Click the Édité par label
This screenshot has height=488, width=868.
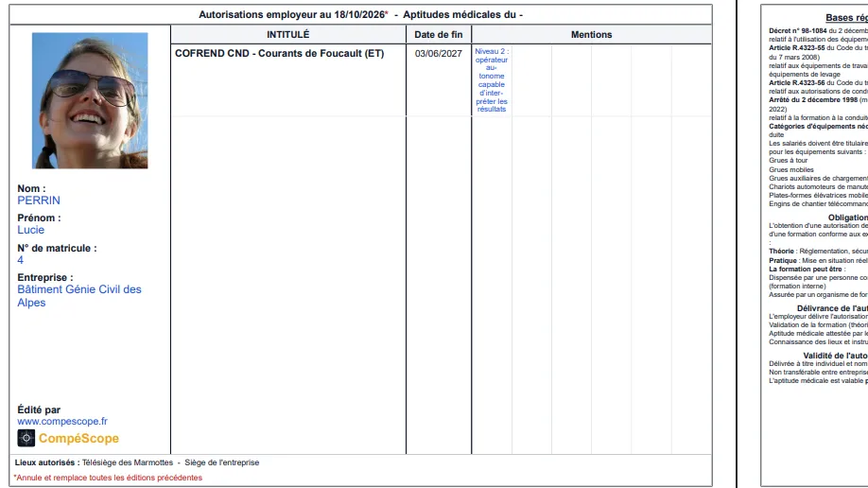39,410
